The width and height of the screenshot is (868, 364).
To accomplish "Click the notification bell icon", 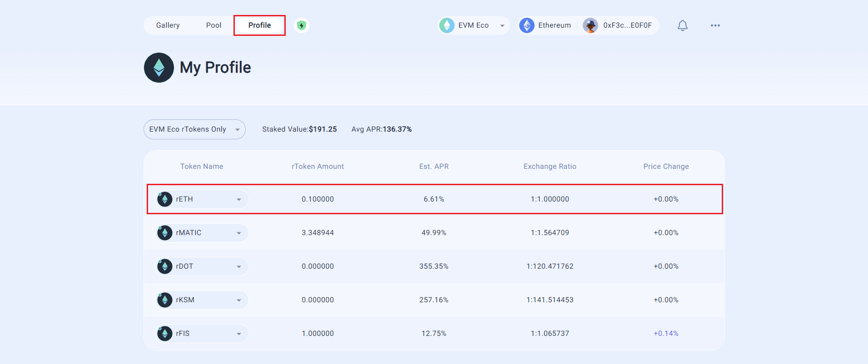I will coord(682,25).
